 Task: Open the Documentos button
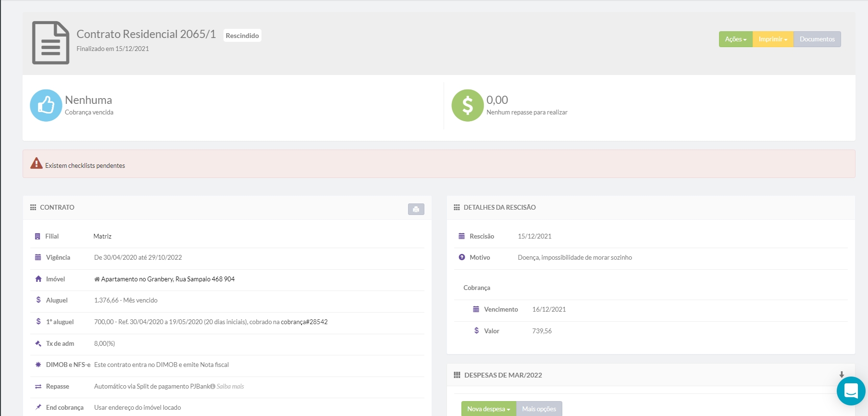pos(817,39)
